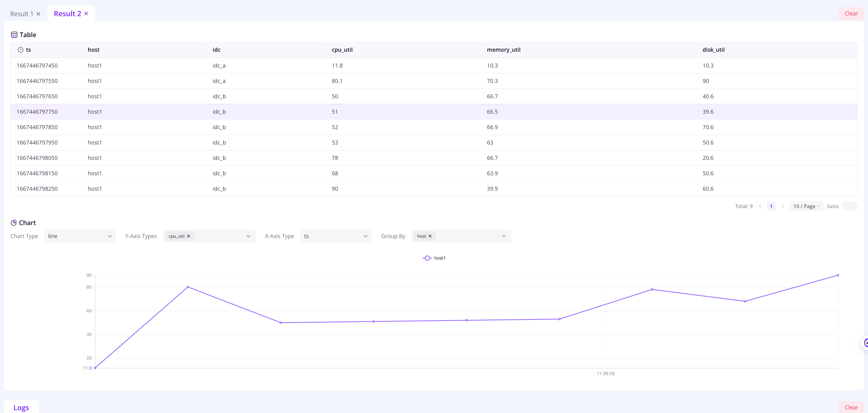
Task: Close the Result 1 tab
Action: coord(38,14)
